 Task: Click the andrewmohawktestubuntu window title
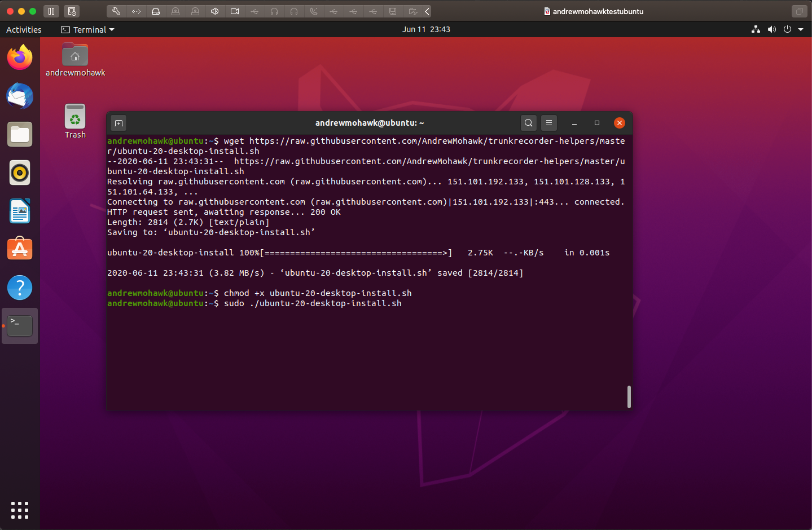coord(598,11)
